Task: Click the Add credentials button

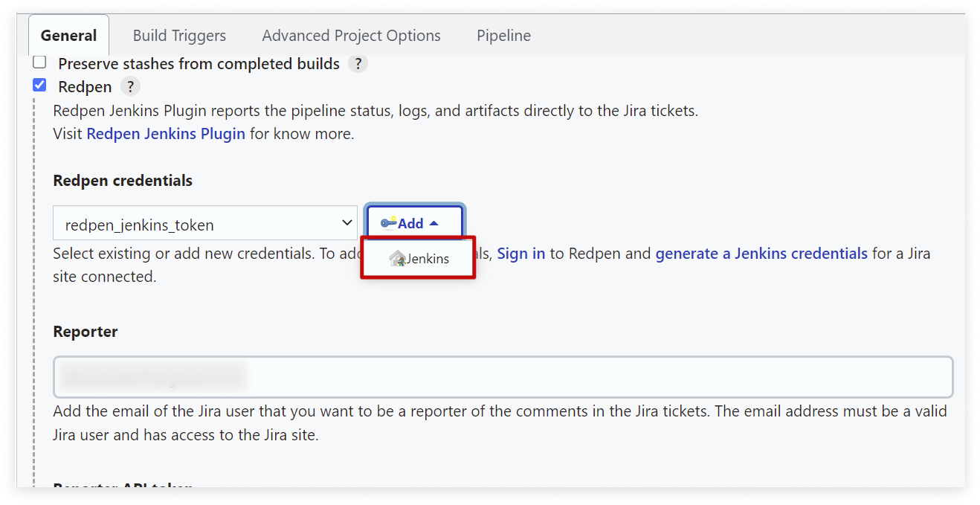Action: [x=414, y=223]
